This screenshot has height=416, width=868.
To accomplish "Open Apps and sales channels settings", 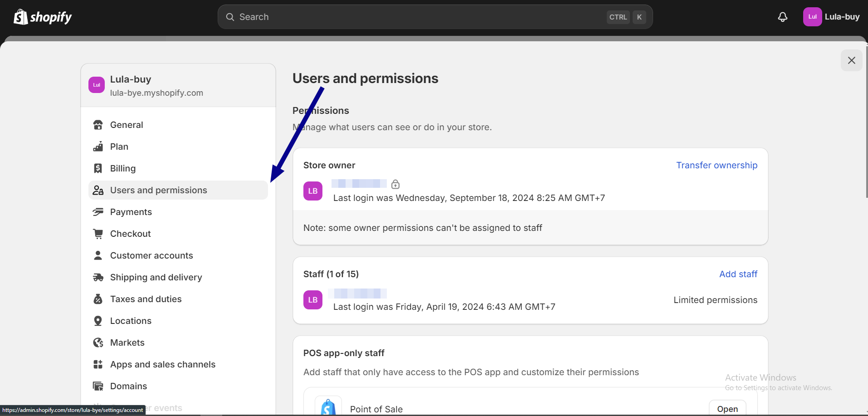I will tap(178, 364).
